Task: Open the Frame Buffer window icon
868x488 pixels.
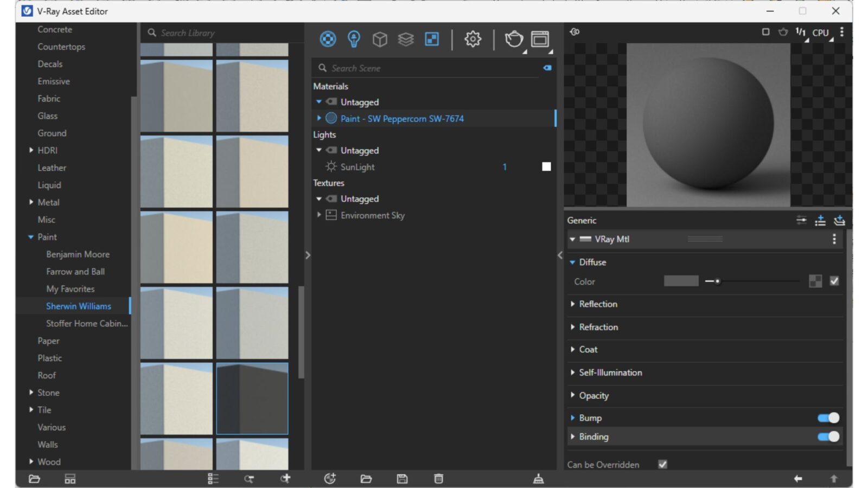Action: [539, 39]
